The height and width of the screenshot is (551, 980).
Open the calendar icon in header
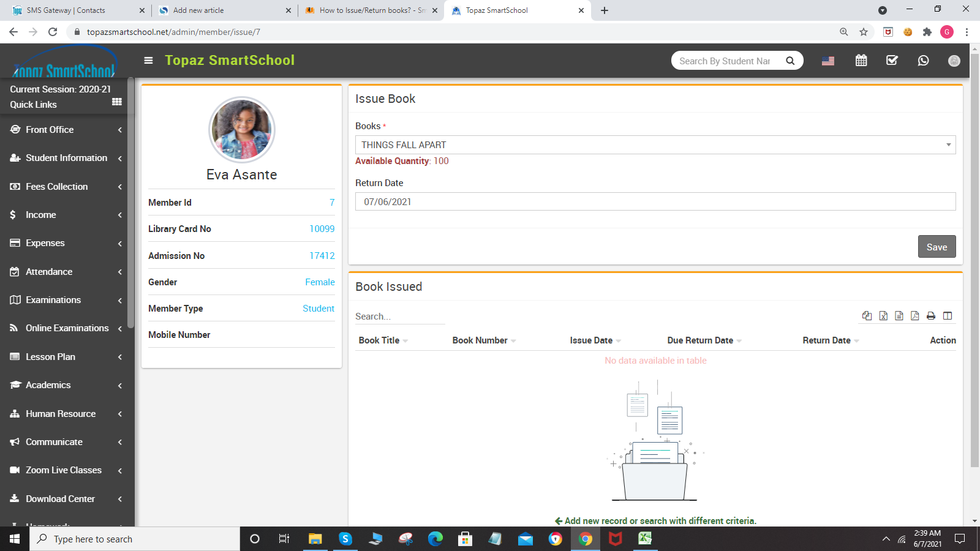coord(861,61)
